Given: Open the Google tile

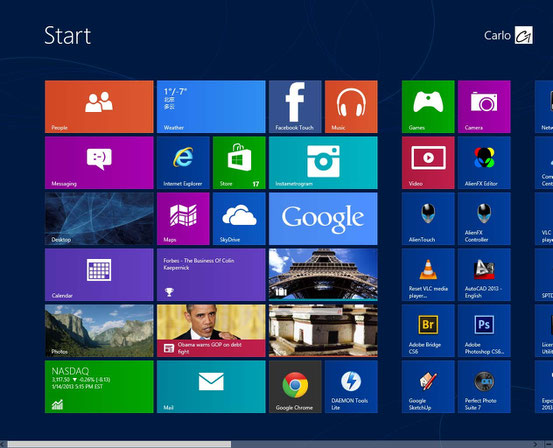Looking at the screenshot, I should click(x=323, y=219).
